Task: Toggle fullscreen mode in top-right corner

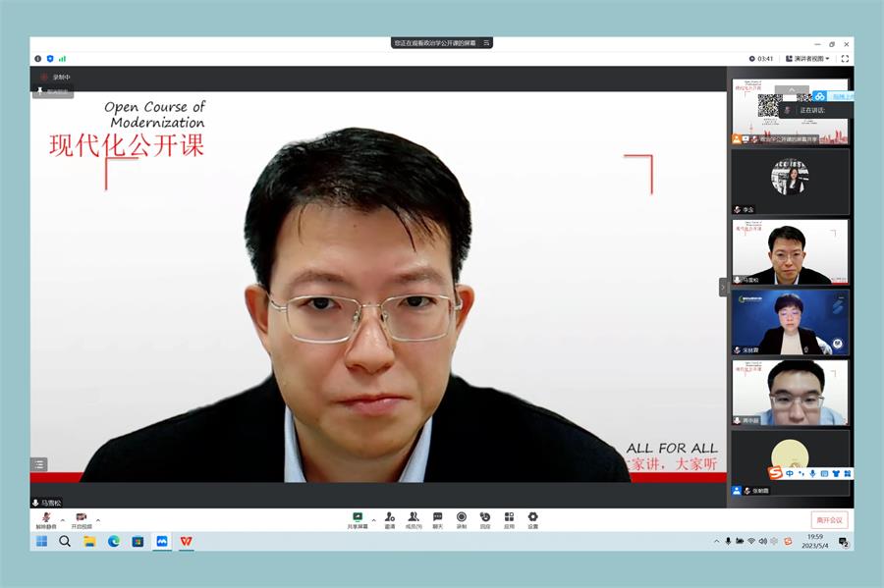Action: (x=845, y=59)
